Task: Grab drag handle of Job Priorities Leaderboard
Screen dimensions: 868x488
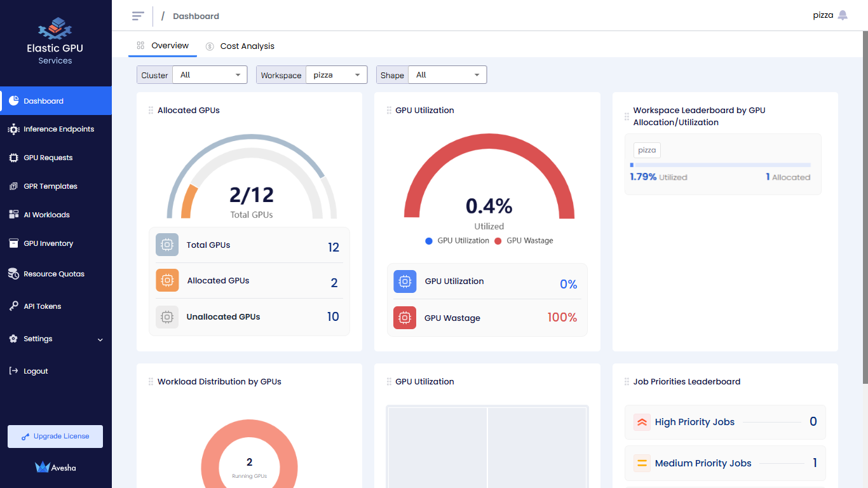Action: coord(627,382)
